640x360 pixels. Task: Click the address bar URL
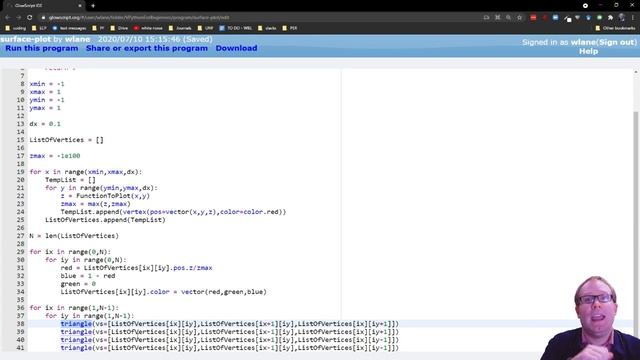click(139, 18)
